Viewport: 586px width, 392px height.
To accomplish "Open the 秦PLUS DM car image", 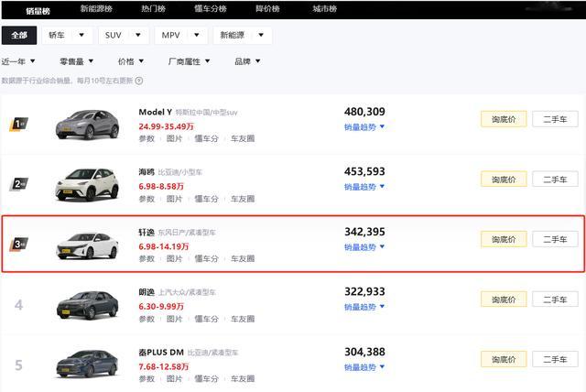I will tap(87, 364).
